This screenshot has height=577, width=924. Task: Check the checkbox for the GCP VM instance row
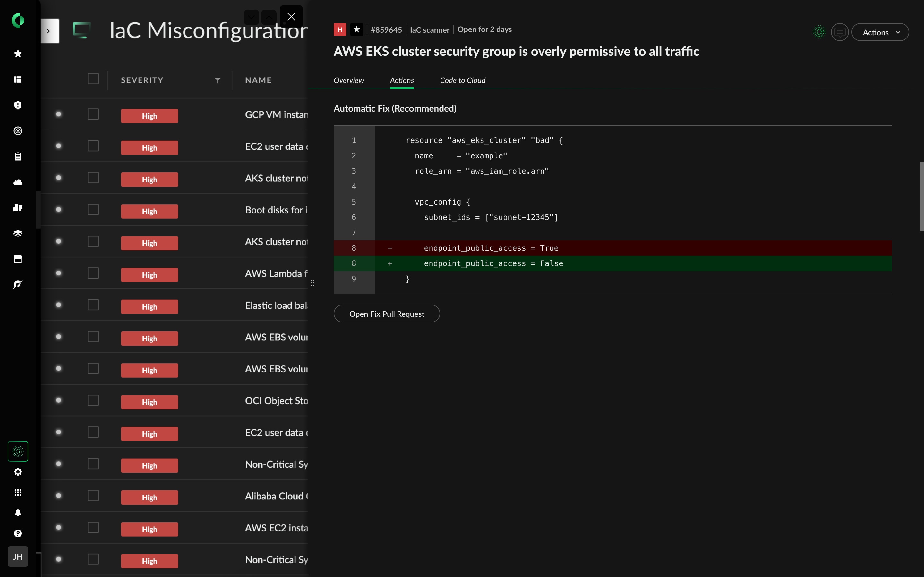pyautogui.click(x=93, y=114)
